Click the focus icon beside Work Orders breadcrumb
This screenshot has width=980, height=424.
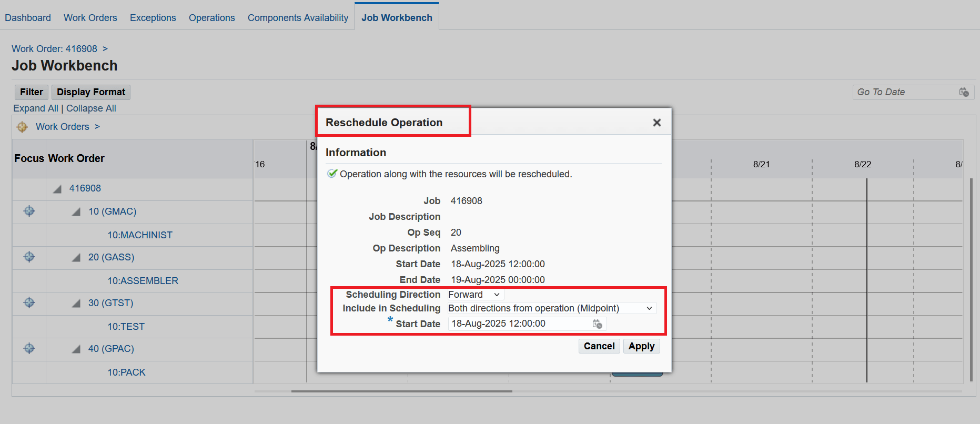tap(22, 127)
